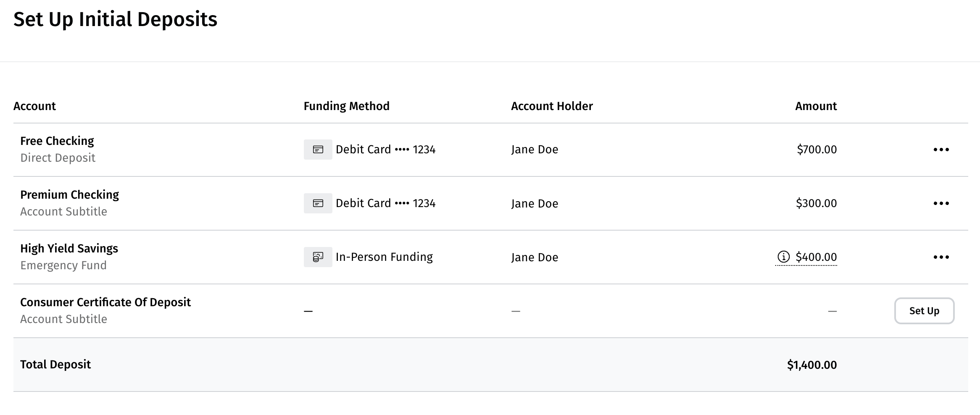Select the Free Checking account name
Image resolution: width=980 pixels, height=415 pixels.
pos(57,141)
